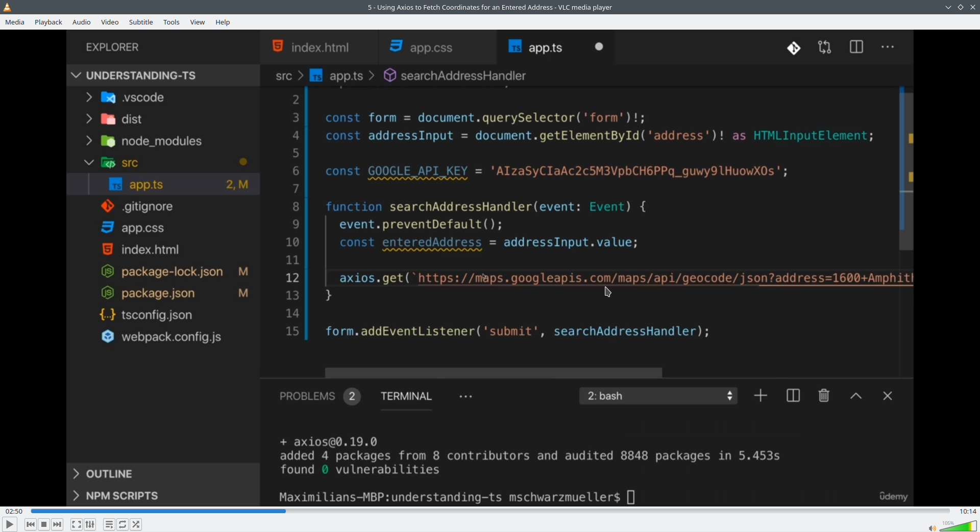The image size is (980, 532).
Task: Open the Media menu
Action: [15, 22]
